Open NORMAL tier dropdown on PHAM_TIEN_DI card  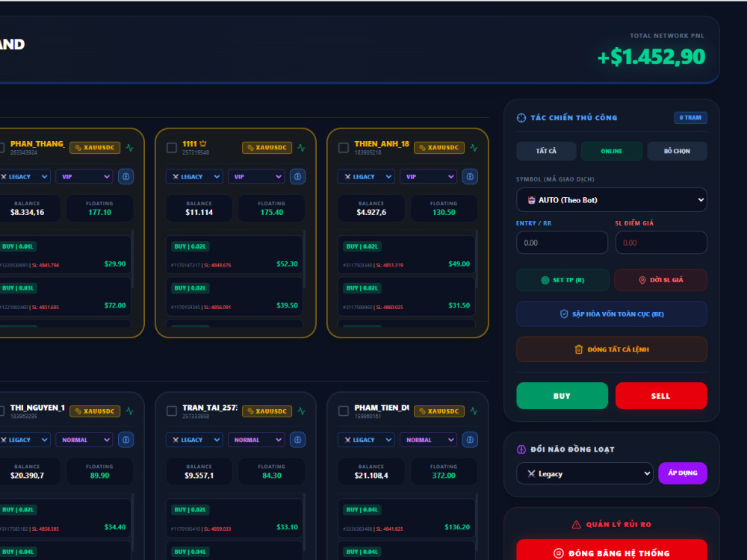(428, 440)
